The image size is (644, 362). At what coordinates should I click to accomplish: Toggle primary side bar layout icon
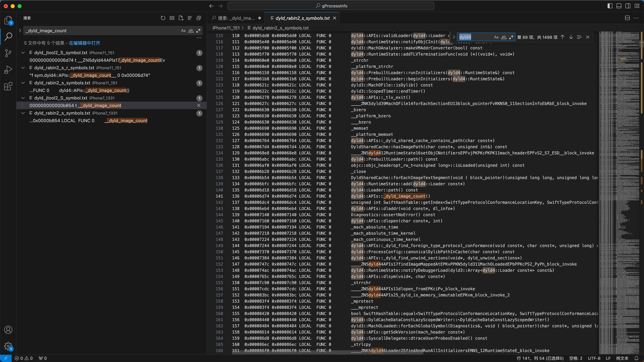click(610, 6)
